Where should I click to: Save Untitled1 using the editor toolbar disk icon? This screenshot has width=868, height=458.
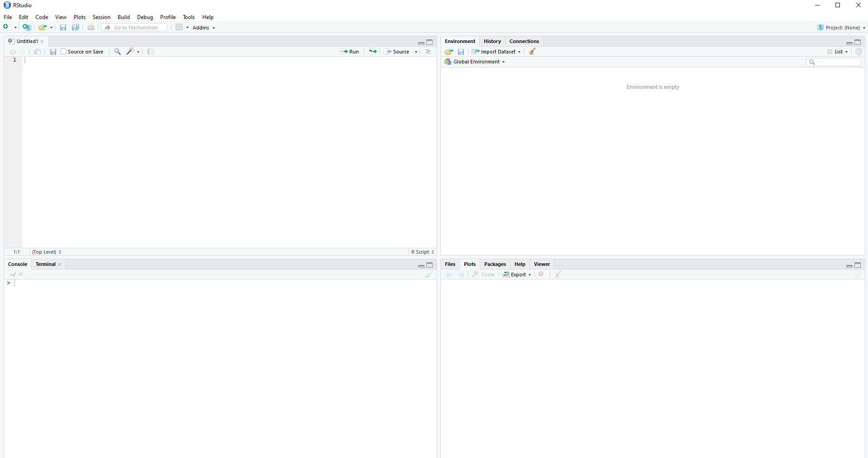point(53,52)
